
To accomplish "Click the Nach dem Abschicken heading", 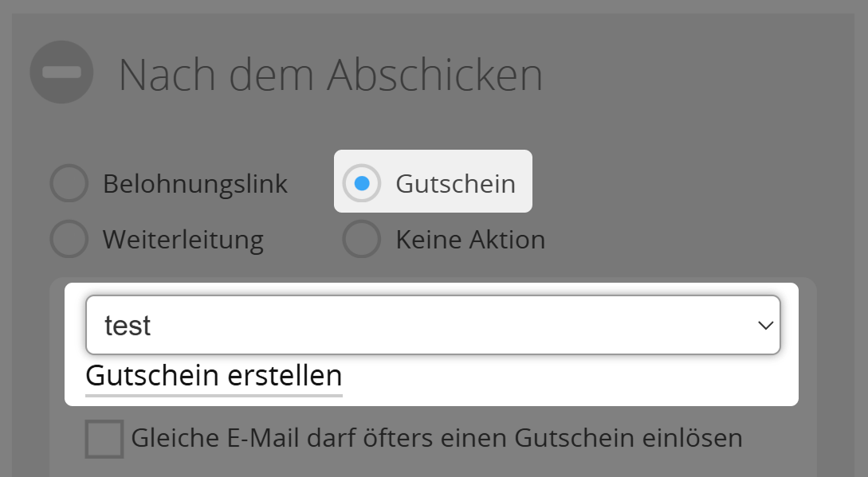I will [x=330, y=76].
